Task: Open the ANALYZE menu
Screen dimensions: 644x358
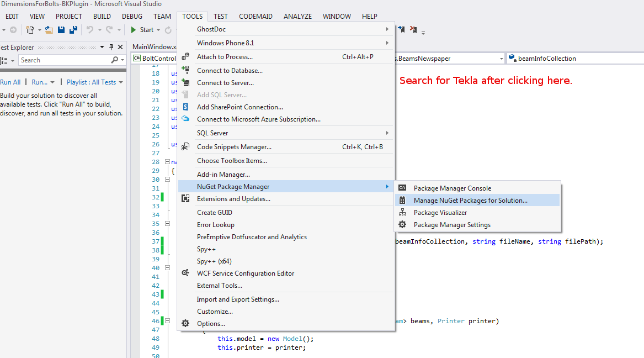Action: click(x=298, y=17)
